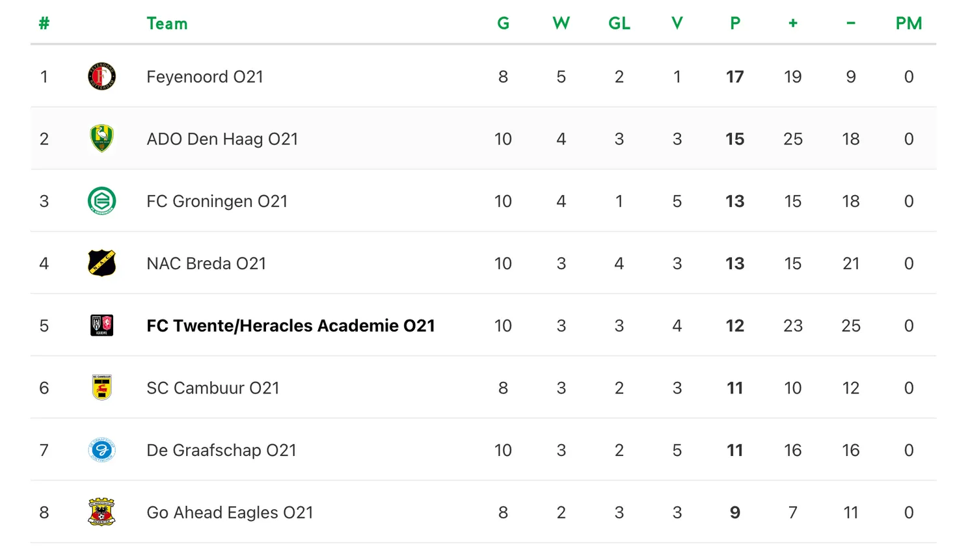Viewport: 968px width, 560px height.
Task: Click Feyenoord's 17 points value
Action: pos(735,77)
